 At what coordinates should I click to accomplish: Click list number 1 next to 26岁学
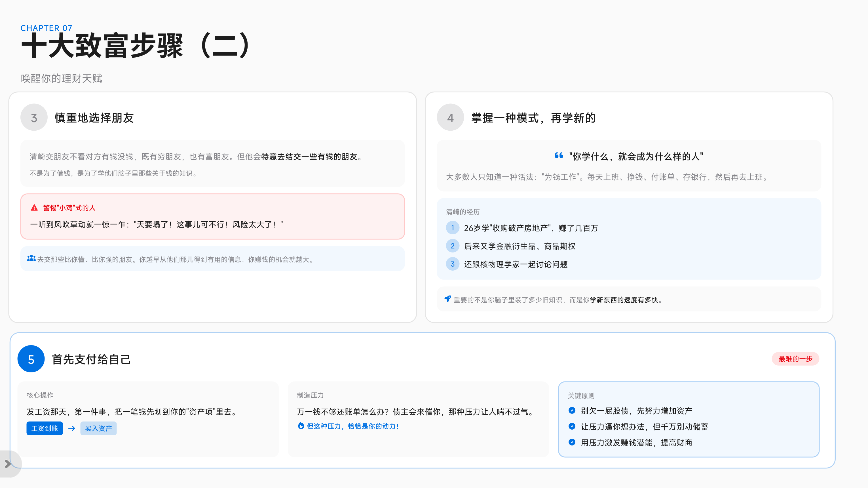point(453,228)
